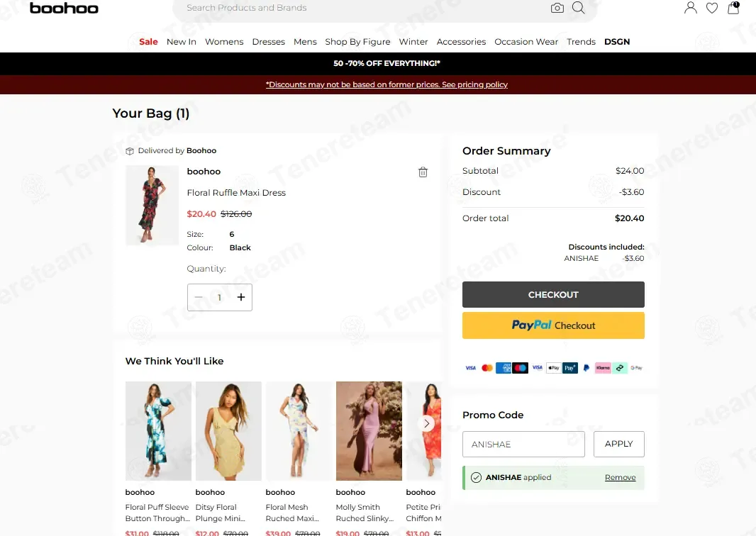This screenshot has width=756, height=536.
Task: Open the DSGN menu
Action: pos(617,42)
